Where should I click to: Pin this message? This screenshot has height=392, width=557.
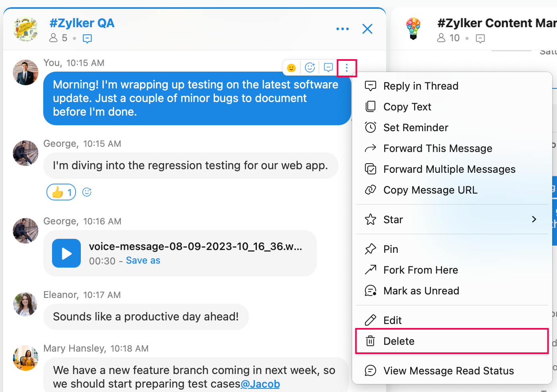(x=391, y=249)
